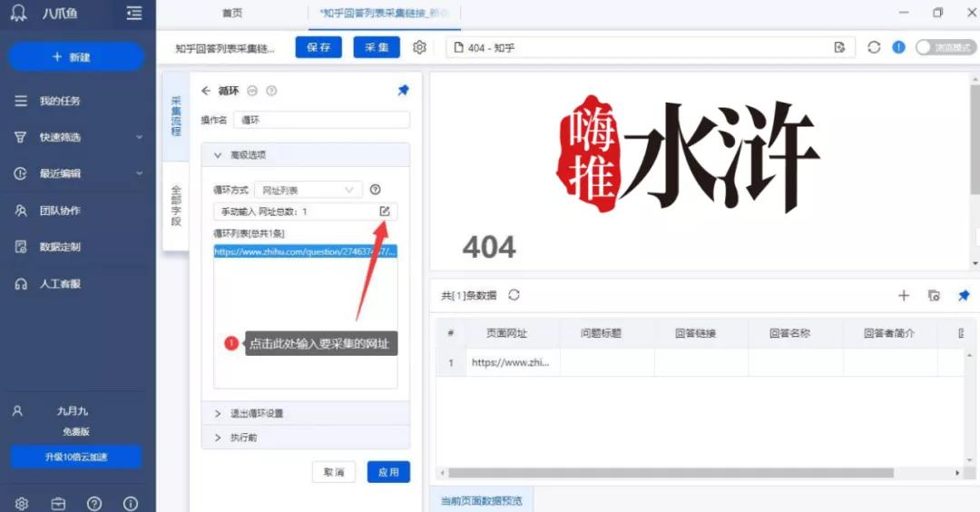Screen dimensions: 980x512
Task: Click the 升级10倍云加速 upgrade button
Action: point(75,457)
